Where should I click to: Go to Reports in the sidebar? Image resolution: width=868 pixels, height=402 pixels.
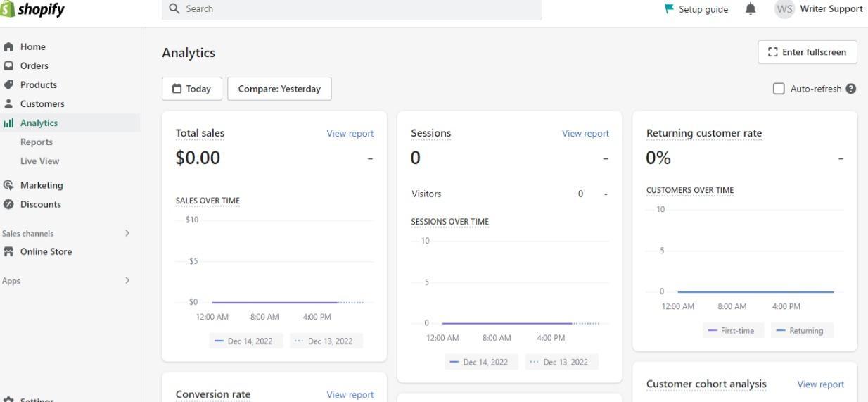pyautogui.click(x=37, y=142)
